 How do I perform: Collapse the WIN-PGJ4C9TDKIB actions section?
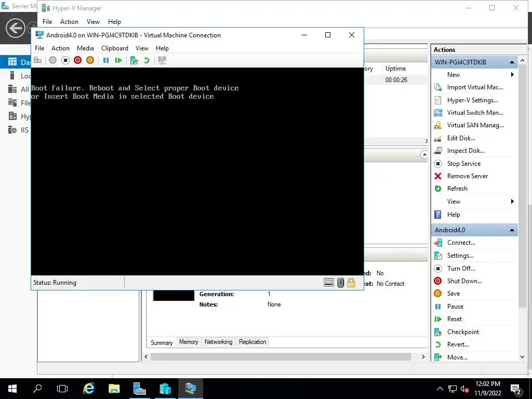[512, 62]
